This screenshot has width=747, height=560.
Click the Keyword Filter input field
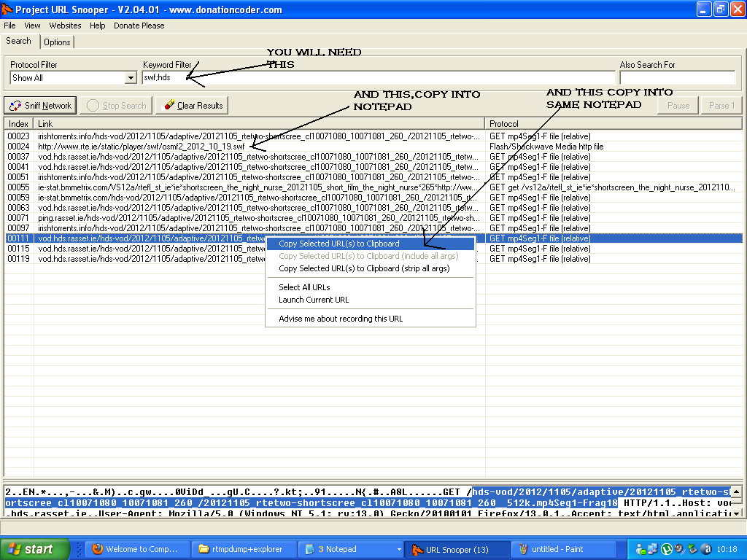[379, 77]
